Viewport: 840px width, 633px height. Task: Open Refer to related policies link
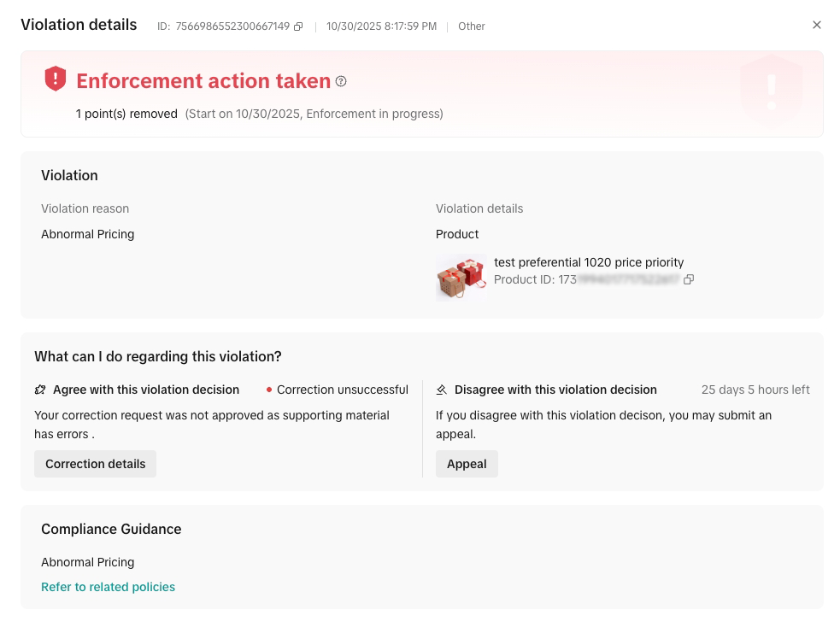coord(109,587)
